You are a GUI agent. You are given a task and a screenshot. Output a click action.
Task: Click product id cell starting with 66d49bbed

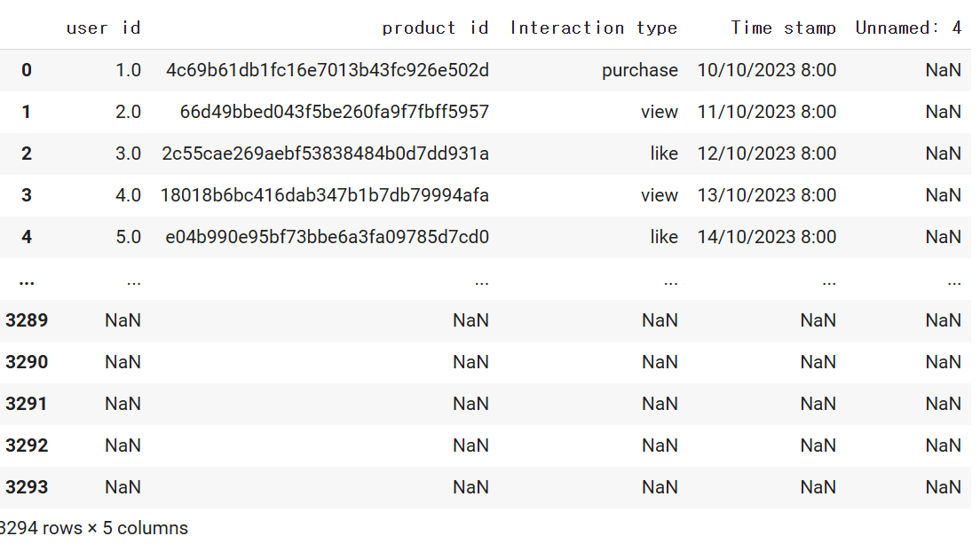coord(334,112)
